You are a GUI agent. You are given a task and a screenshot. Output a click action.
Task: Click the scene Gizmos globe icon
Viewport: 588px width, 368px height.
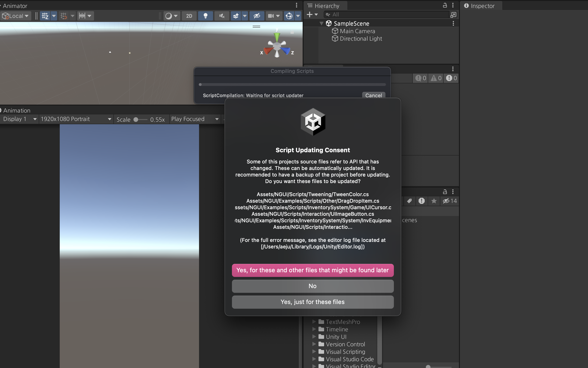pos(289,16)
